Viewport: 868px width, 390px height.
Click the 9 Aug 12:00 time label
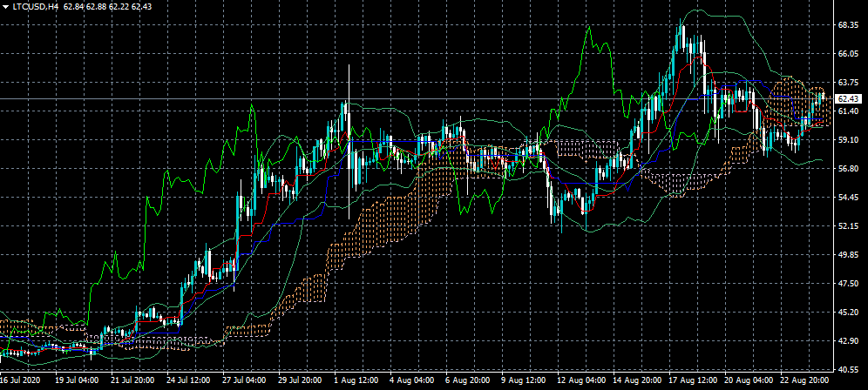(525, 380)
